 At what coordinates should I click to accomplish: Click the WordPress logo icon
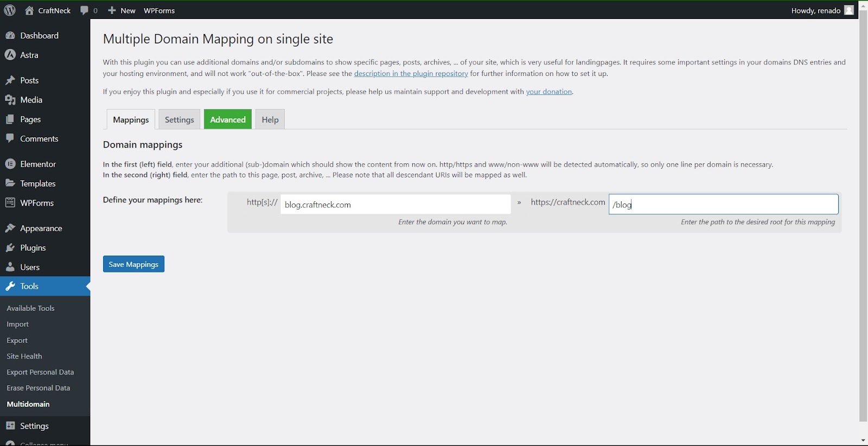(10, 10)
